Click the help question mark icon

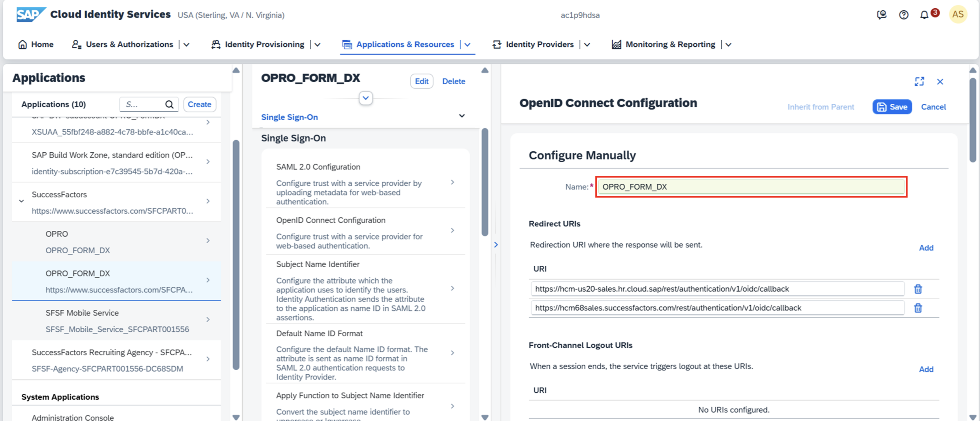[x=904, y=15]
